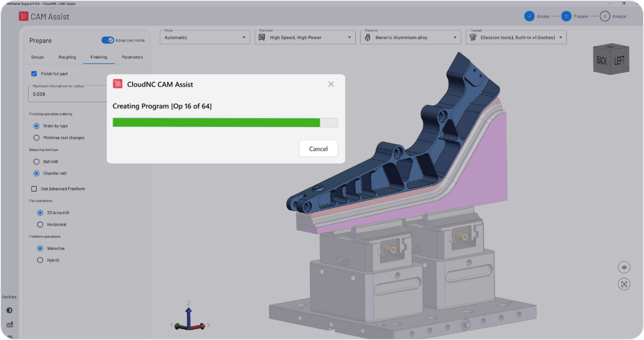
Task: Open the Toolset dropdown
Action: (x=516, y=37)
